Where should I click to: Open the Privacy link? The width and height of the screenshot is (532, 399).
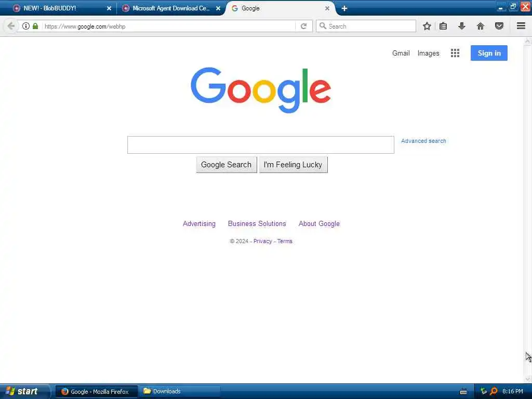(x=262, y=241)
